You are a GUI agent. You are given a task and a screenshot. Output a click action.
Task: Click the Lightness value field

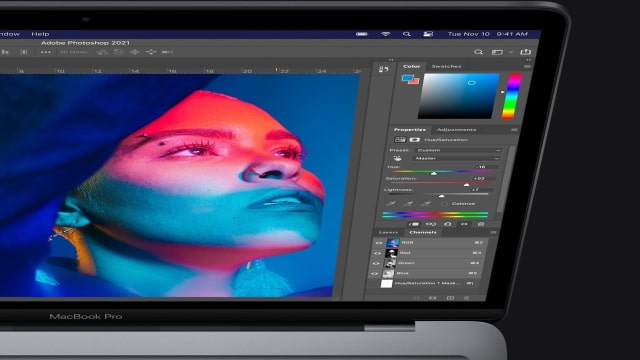(x=481, y=190)
